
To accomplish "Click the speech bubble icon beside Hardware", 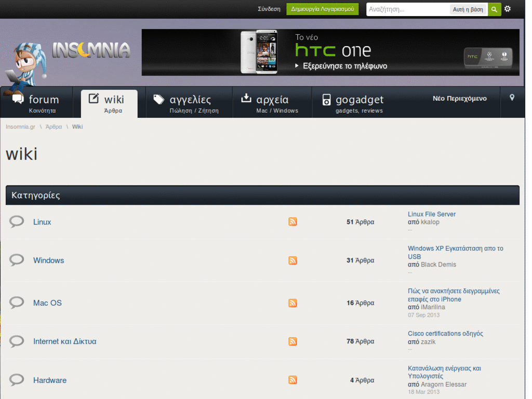I will 17,380.
